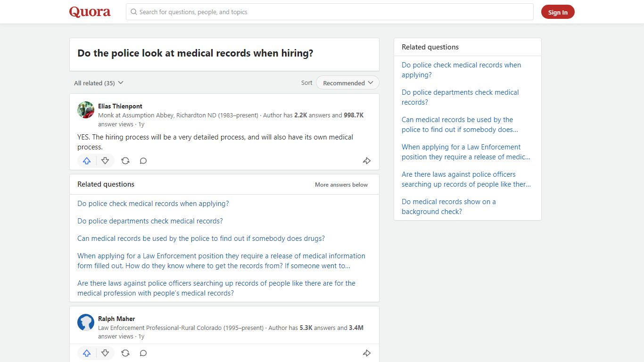
Task: Click Elias Thienpont's answer text starting 'YES.'
Action: click(215, 142)
